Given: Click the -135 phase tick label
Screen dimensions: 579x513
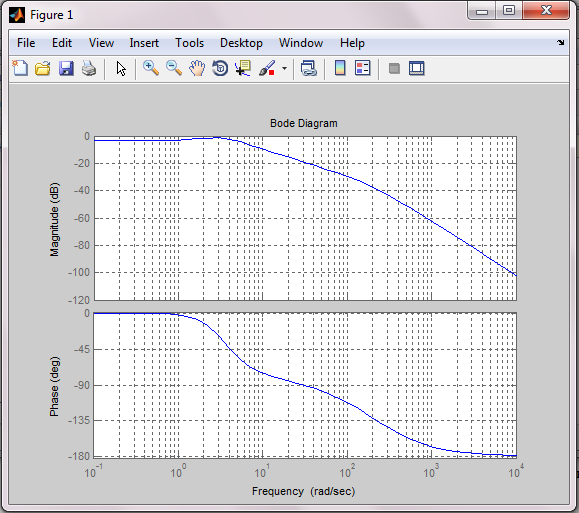Looking at the screenshot, I should [79, 420].
